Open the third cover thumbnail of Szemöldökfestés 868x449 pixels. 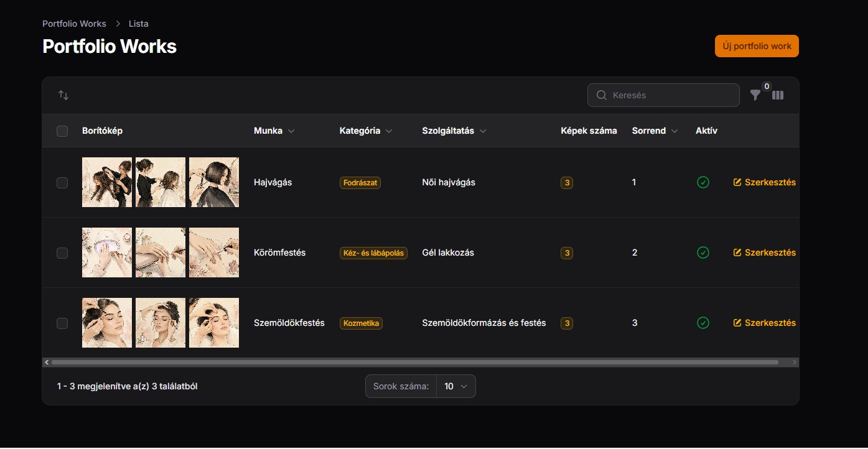coord(214,323)
